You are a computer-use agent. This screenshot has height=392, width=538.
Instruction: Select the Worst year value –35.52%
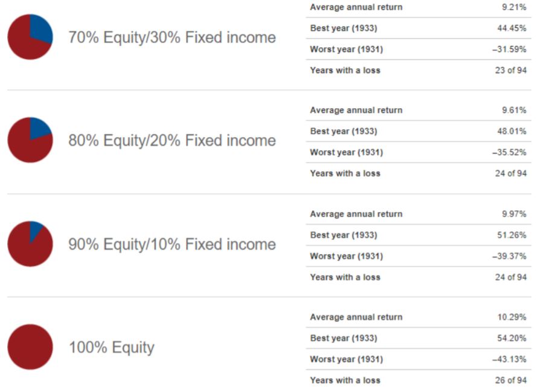point(509,152)
